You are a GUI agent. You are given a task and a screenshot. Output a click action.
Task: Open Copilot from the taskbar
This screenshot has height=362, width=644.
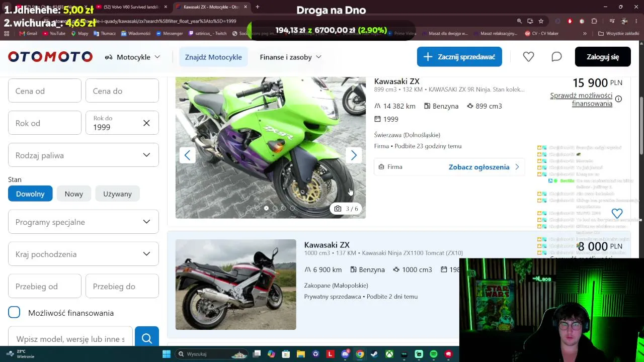(x=271, y=354)
